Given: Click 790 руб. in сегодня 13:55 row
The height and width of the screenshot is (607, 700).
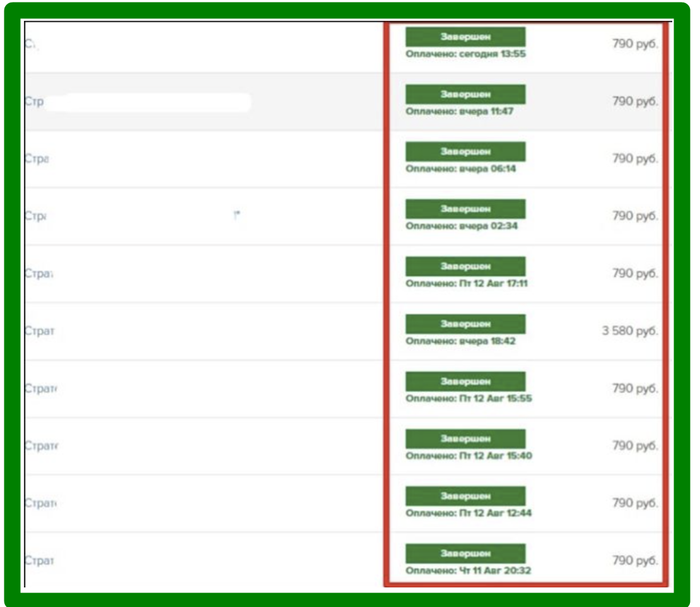Looking at the screenshot, I should [x=635, y=44].
